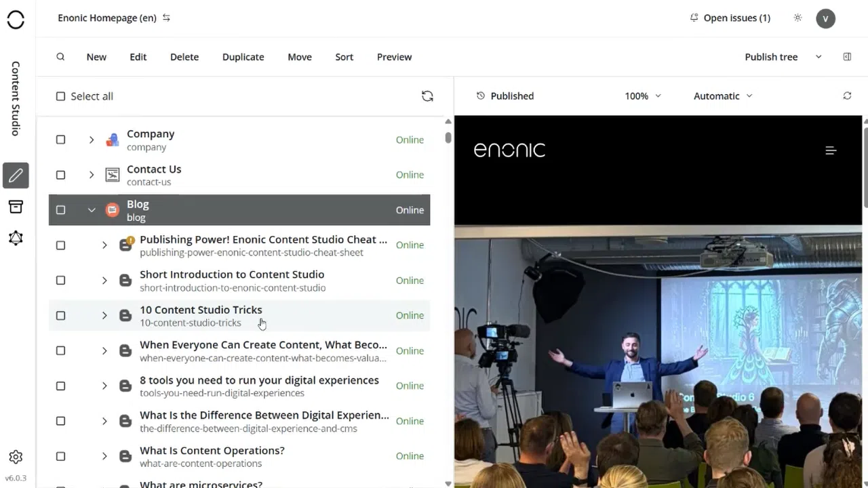Tick the Blog row checkbox
Screen dimensions: 868x488
click(60, 210)
